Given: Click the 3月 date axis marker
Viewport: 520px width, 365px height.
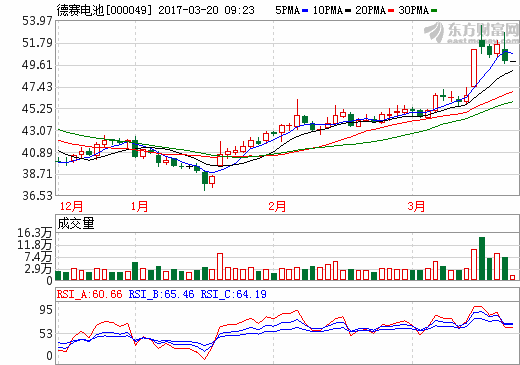Looking at the screenshot, I should [x=416, y=206].
